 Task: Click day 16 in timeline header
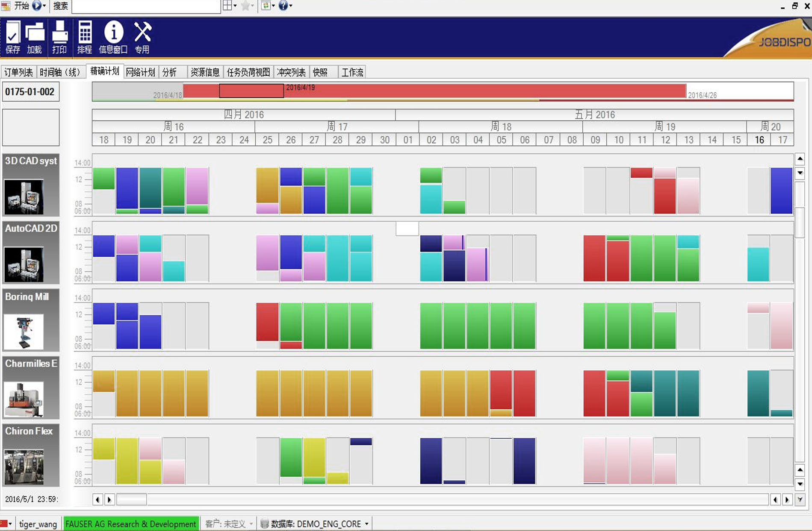click(759, 140)
